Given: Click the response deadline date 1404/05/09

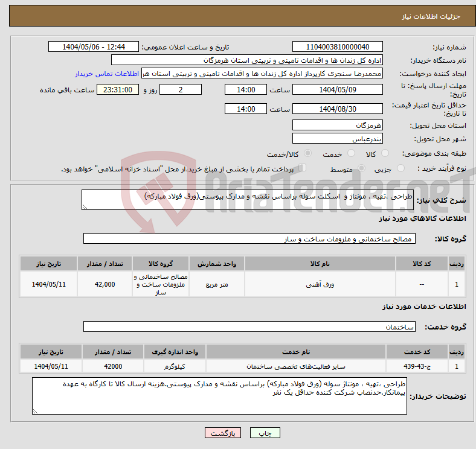Looking at the screenshot, I should [x=338, y=89].
